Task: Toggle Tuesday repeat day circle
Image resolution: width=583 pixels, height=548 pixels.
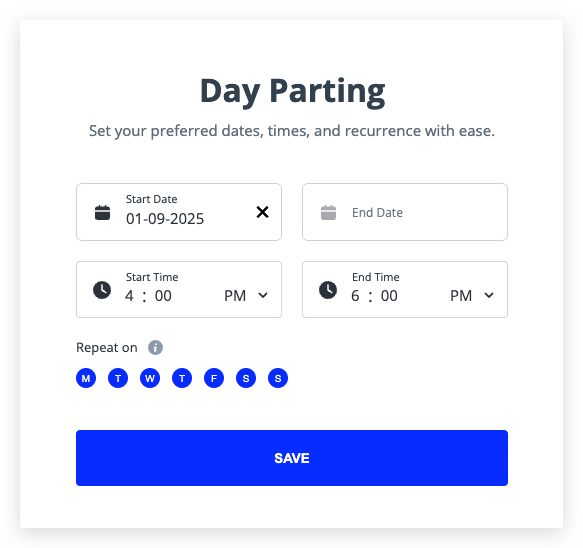Action: [118, 378]
